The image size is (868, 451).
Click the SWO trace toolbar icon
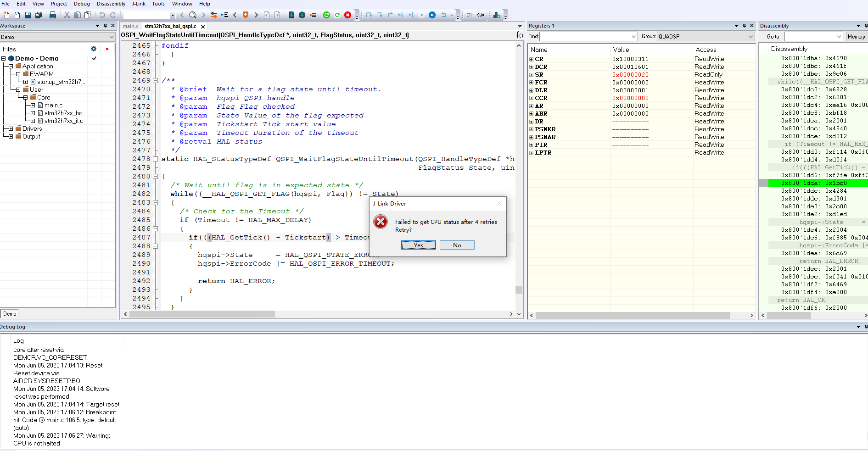coord(481,15)
